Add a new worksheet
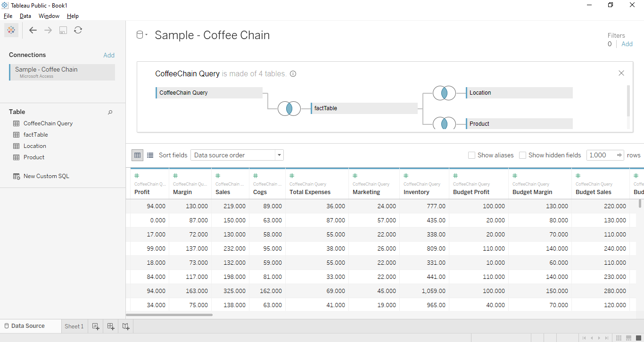The image size is (644, 342). 96,326
